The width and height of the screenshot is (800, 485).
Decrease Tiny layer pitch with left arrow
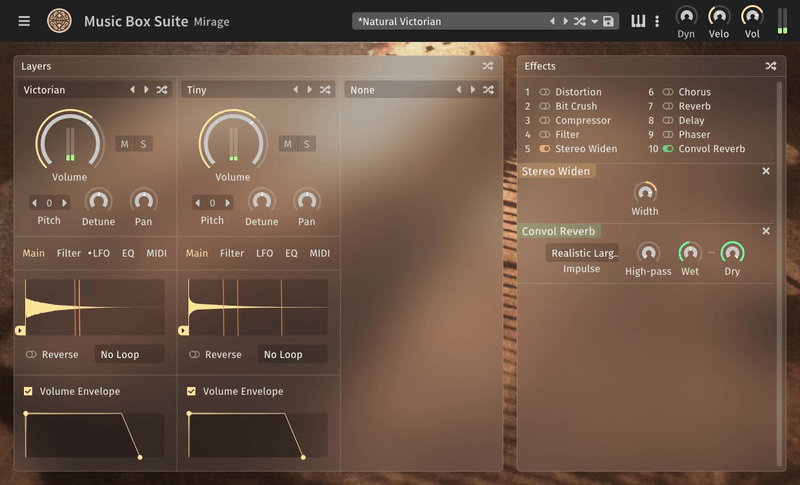pyautogui.click(x=197, y=203)
